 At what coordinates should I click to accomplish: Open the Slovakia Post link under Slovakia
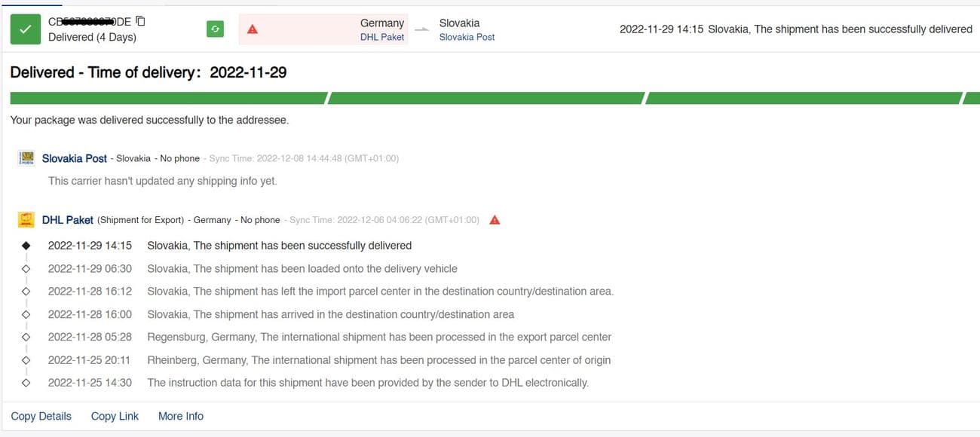click(x=467, y=37)
